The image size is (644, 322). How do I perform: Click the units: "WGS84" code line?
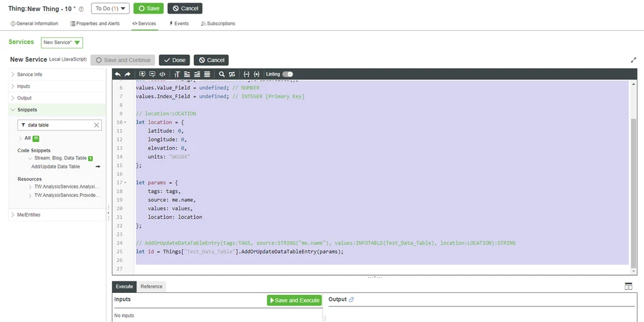point(169,157)
